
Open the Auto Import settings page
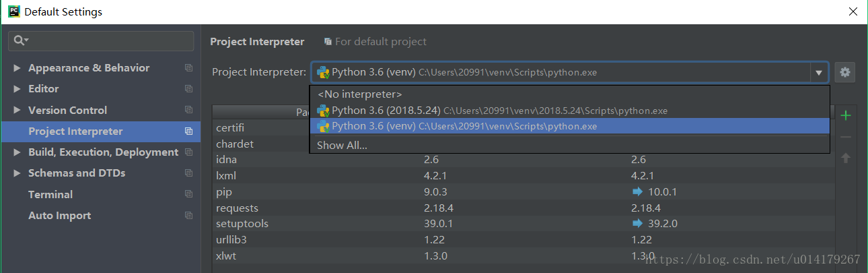coord(59,216)
